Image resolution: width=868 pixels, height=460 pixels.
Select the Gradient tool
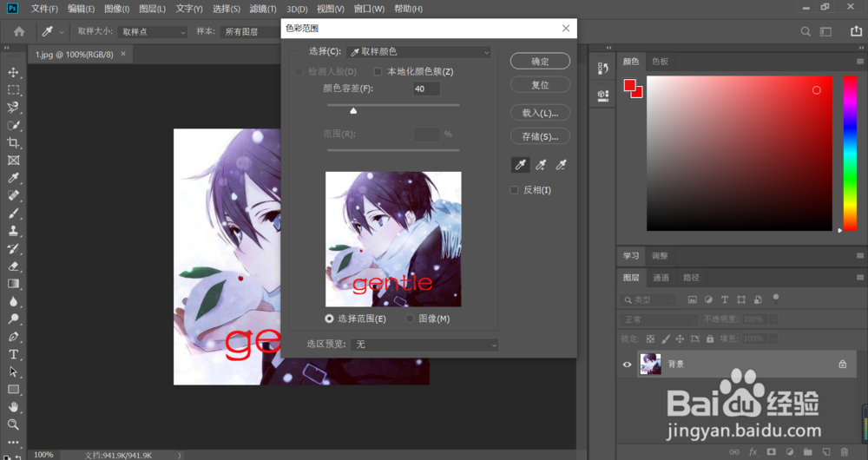point(13,284)
